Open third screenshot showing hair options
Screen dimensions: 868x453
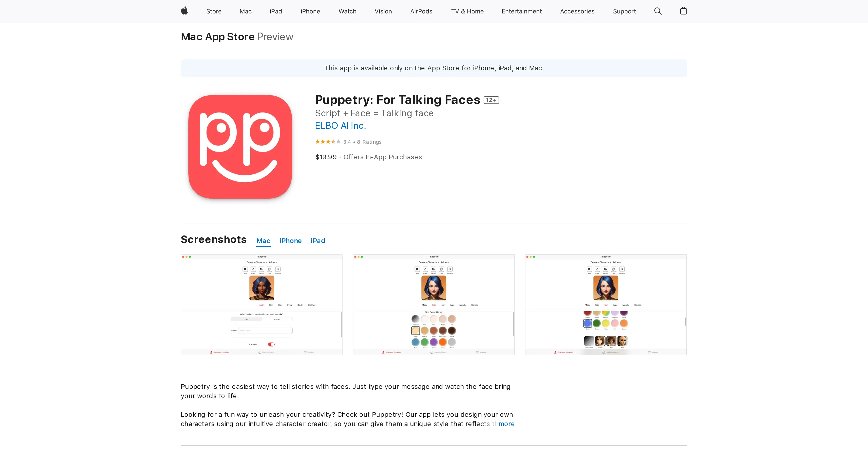coord(606,305)
